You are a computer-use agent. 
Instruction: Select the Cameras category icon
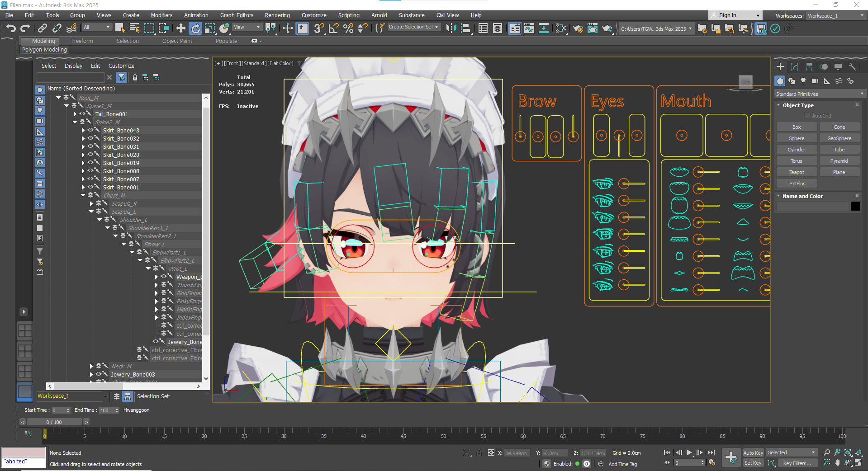[815, 81]
